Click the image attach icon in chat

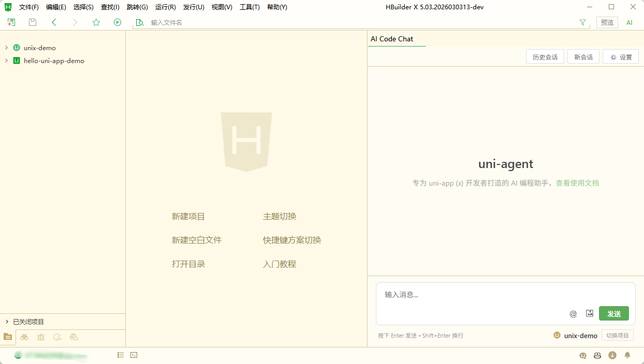click(590, 313)
